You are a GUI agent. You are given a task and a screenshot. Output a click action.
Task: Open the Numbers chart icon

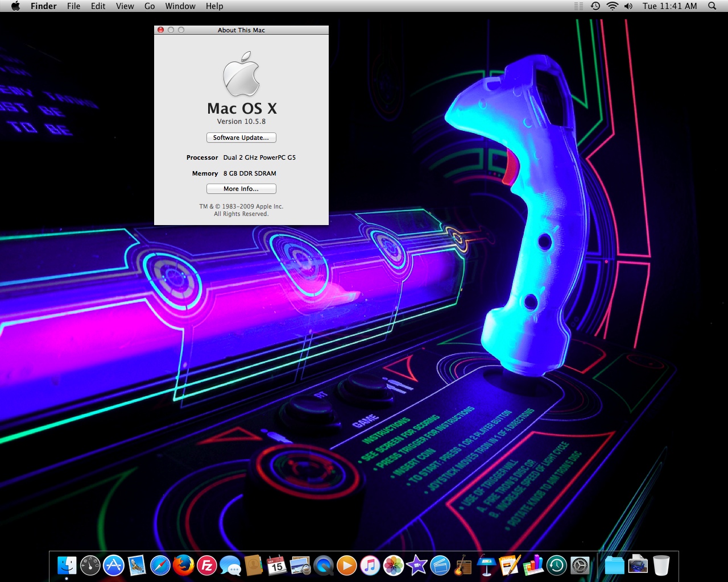[533, 566]
